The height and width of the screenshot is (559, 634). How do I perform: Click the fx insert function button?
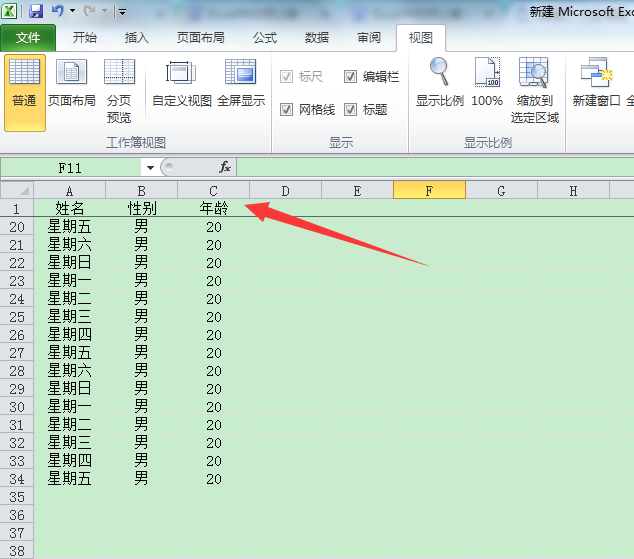225,167
